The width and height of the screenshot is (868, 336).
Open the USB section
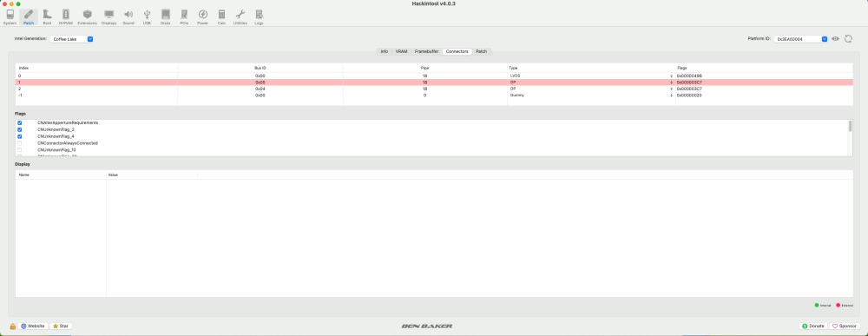tap(147, 17)
